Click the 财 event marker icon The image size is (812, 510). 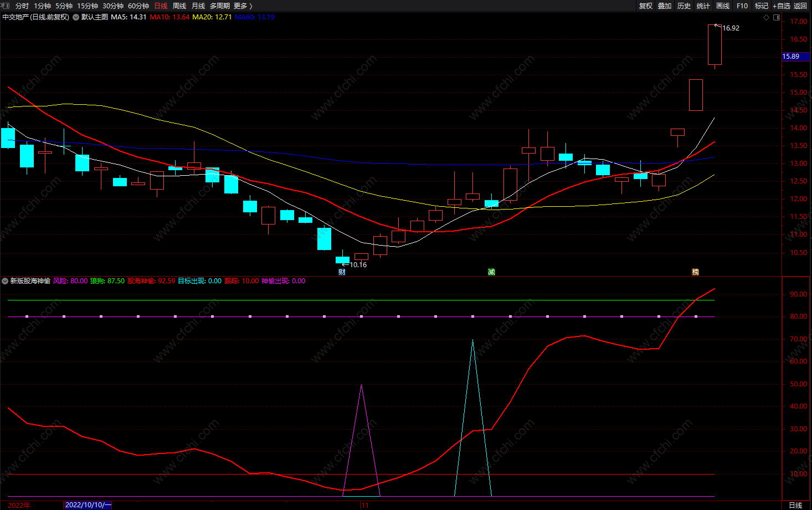click(342, 272)
